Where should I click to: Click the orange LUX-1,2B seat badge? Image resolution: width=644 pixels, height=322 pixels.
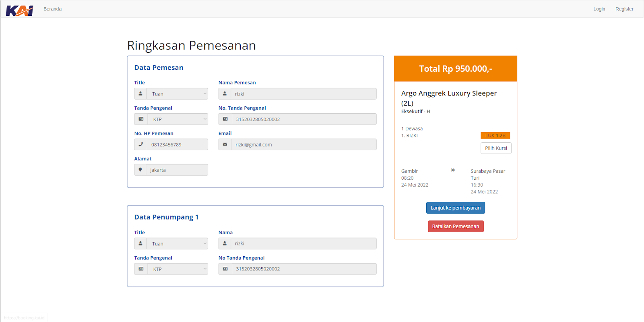coord(495,135)
